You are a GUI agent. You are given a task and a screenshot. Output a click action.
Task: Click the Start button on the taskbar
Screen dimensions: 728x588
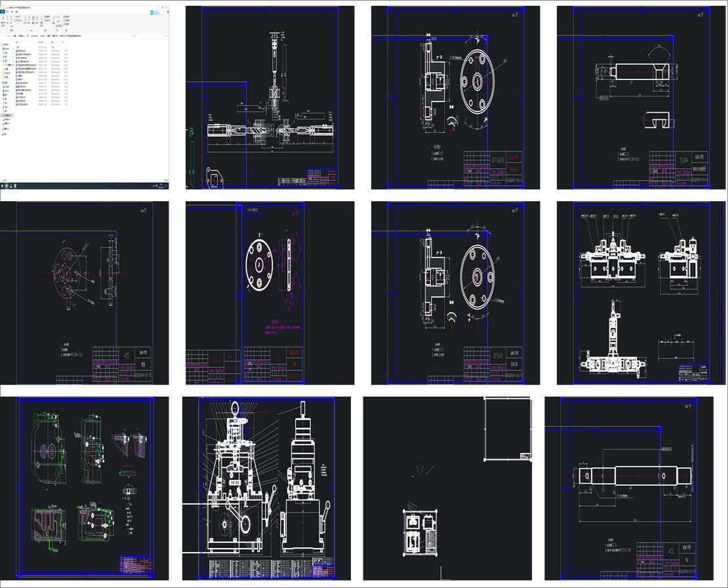(x=3, y=186)
